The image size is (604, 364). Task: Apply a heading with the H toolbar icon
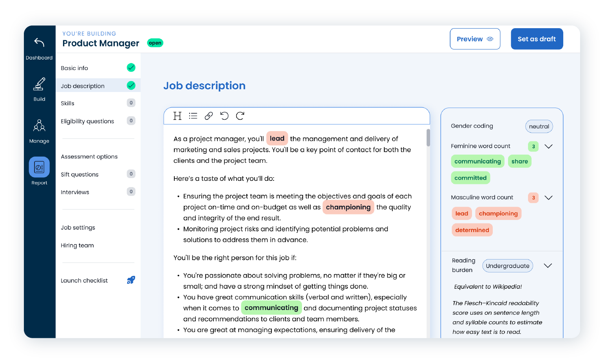177,116
